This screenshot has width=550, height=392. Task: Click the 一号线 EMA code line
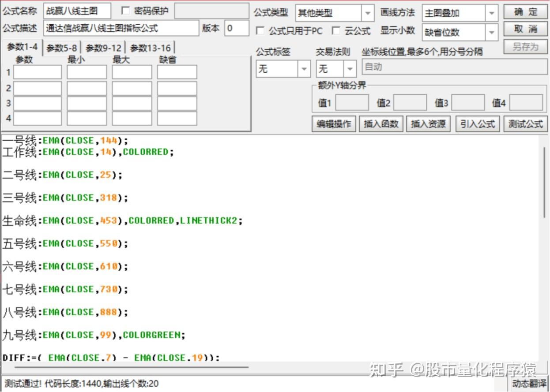(65, 141)
